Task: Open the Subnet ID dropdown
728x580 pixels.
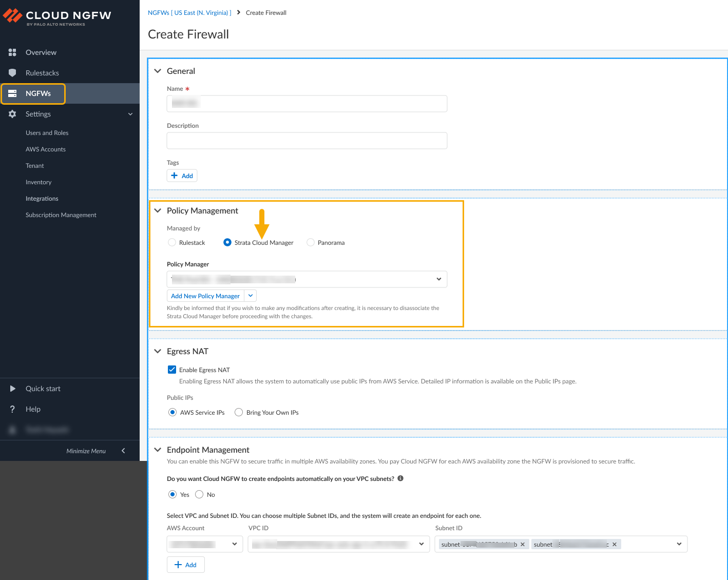Action: pyautogui.click(x=561, y=544)
